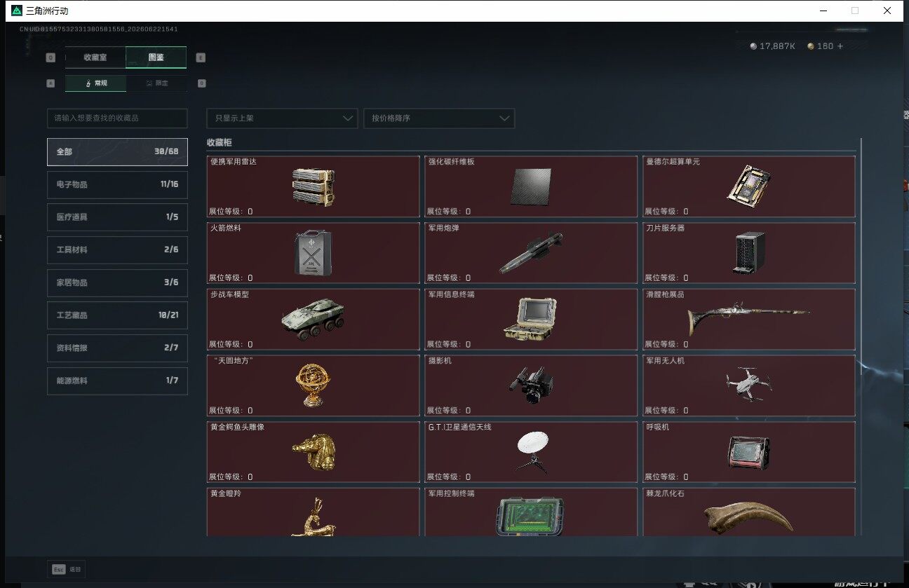Click the 收藏柜 section heading
This screenshot has height=588, width=909.
220,142
